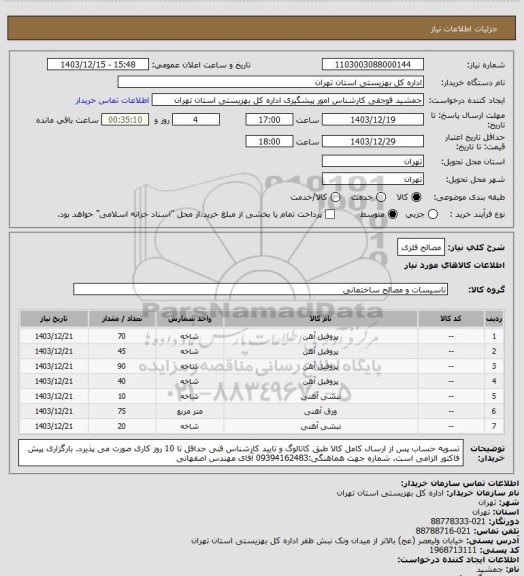Click the delivery city field تهران

373,179
